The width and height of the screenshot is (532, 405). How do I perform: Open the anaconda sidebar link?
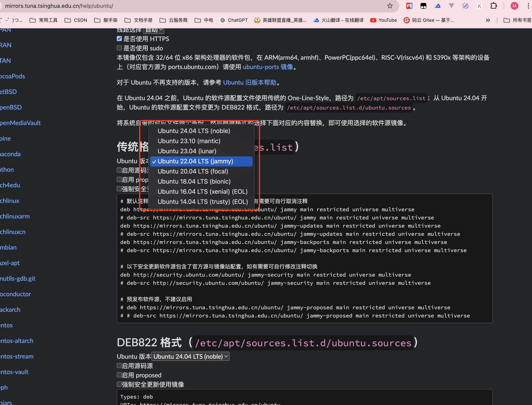[10, 154]
